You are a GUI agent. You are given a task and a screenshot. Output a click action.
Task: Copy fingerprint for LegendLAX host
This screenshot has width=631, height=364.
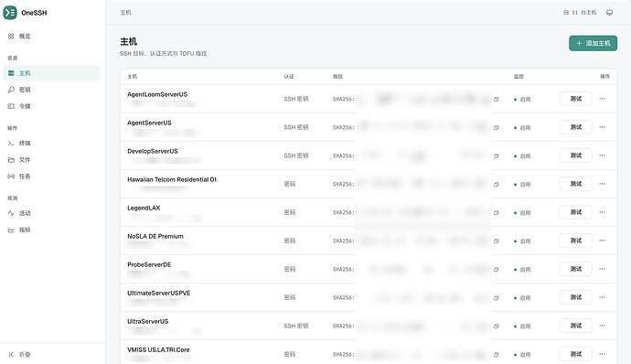click(497, 212)
